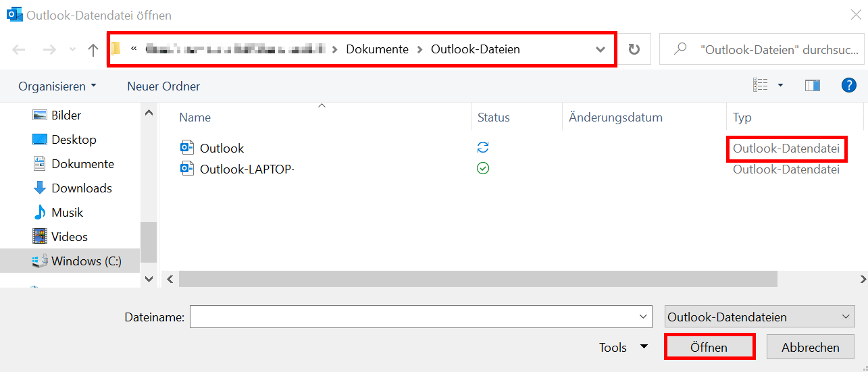Click the Outlook file icon
The width and height of the screenshot is (868, 372).
pos(186,148)
